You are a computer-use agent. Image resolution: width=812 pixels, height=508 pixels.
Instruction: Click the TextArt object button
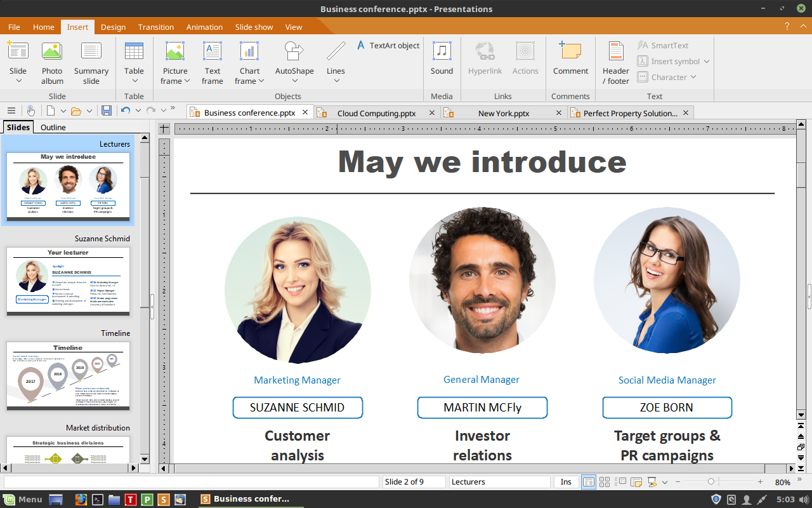point(388,46)
